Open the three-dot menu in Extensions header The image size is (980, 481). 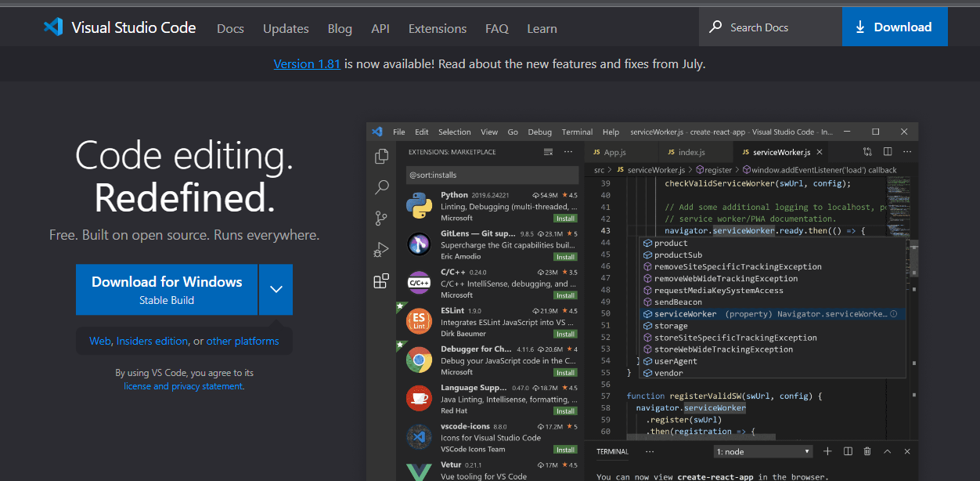(568, 152)
